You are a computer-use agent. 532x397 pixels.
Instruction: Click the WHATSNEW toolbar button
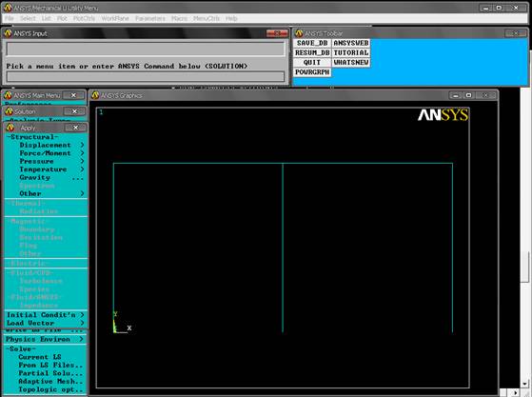351,63
